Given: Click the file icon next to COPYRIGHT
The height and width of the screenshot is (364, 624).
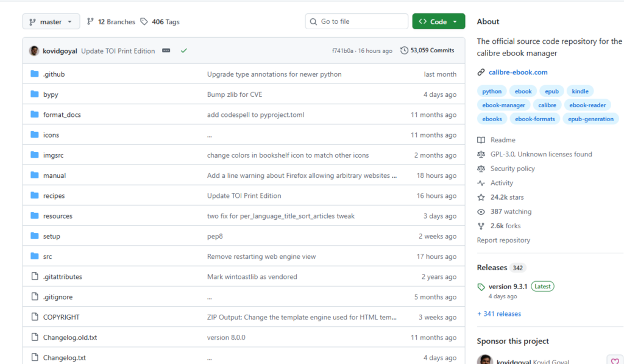Looking at the screenshot, I should coord(35,317).
